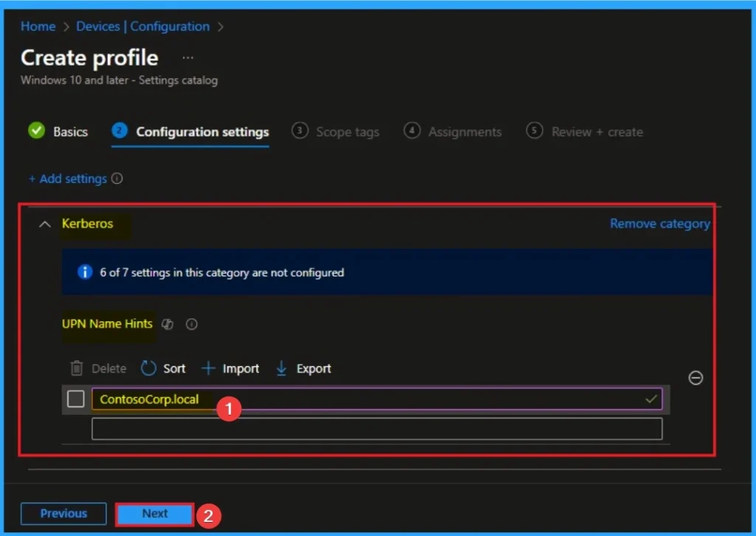Image resolution: width=756 pixels, height=536 pixels.
Task: Check the box beside ContosoCorp.local
Action: pos(75,399)
